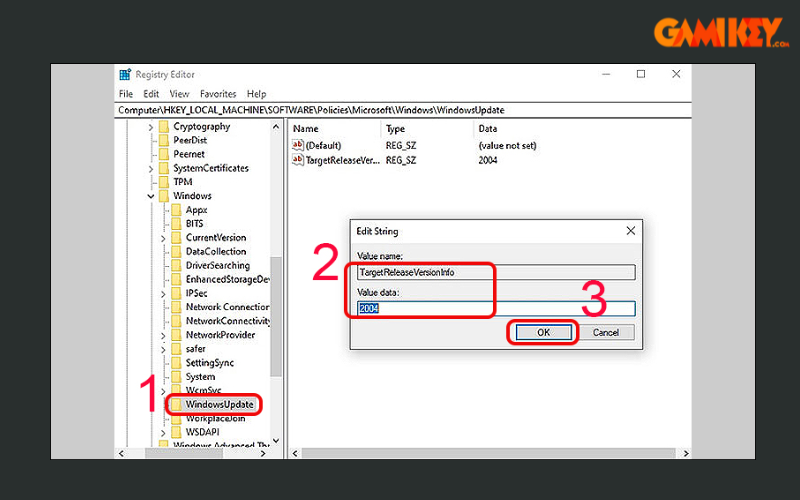Select the WindowsUpdate folder icon
The height and width of the screenshot is (500, 800).
pyautogui.click(x=176, y=404)
